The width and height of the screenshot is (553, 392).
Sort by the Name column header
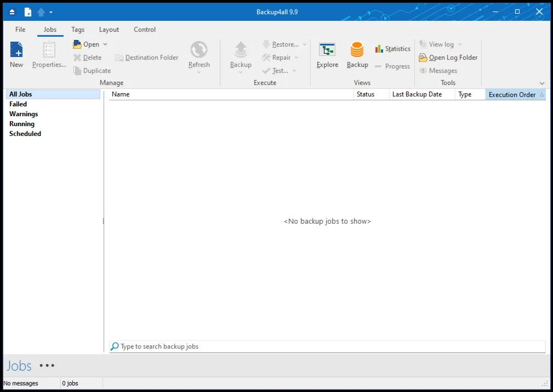click(231, 94)
